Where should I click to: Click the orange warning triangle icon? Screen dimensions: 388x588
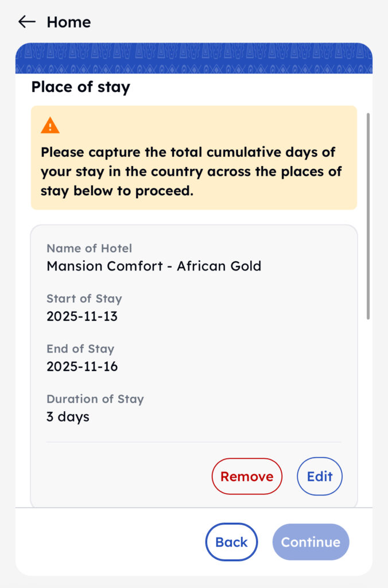(x=50, y=125)
